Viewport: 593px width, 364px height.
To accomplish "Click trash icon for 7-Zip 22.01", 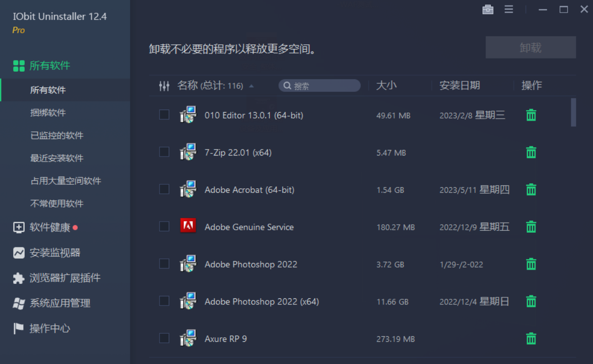I will tap(531, 152).
